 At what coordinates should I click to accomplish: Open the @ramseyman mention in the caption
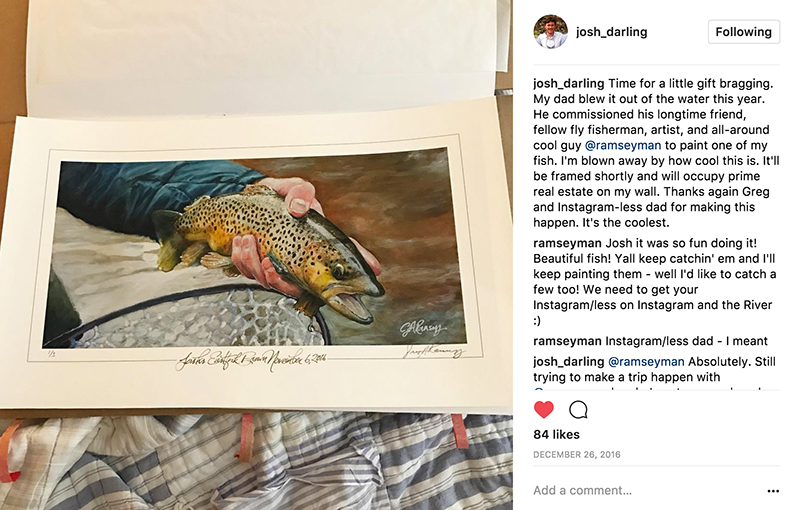622,145
